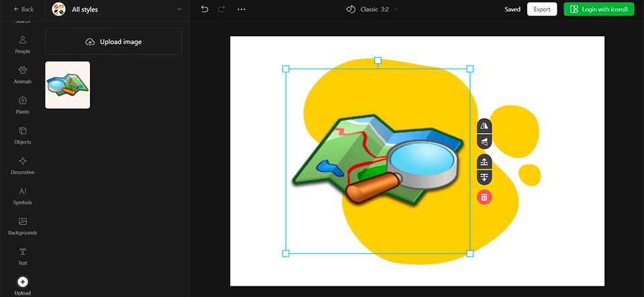Select the Text tool in sidebar
The width and height of the screenshot is (644, 297).
[23, 256]
